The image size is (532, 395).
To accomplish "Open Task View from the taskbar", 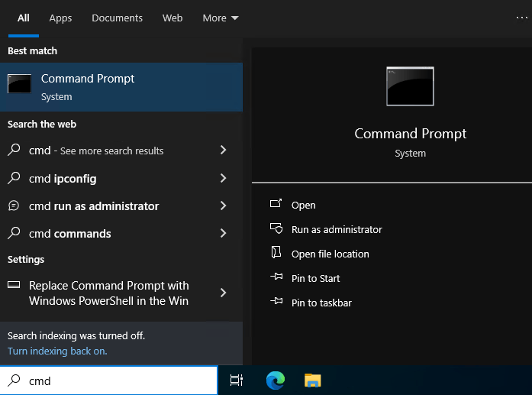I will (x=237, y=380).
